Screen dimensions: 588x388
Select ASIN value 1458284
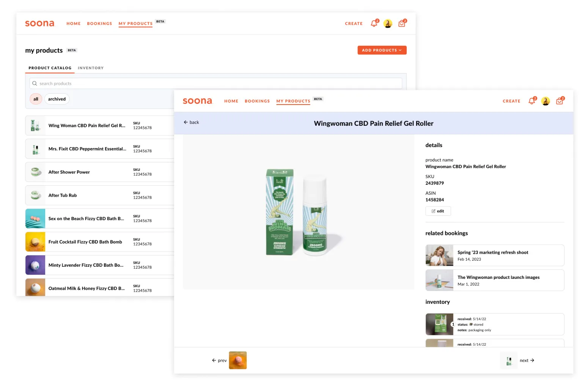(x=435, y=200)
